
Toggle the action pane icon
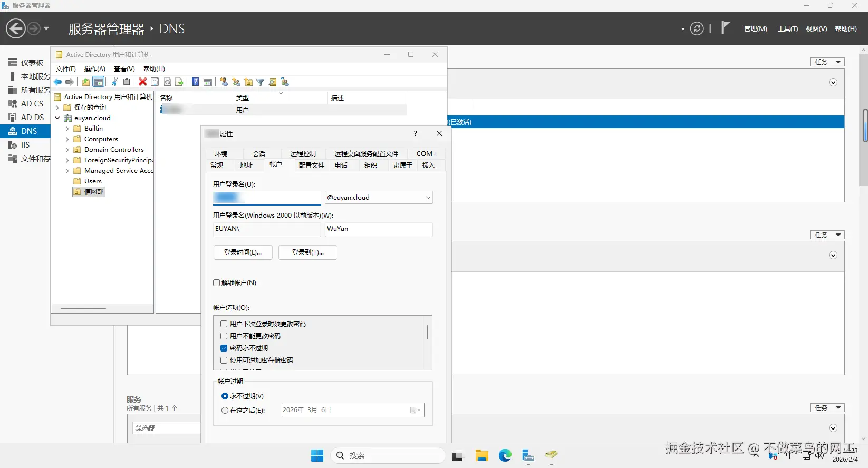[x=208, y=82]
